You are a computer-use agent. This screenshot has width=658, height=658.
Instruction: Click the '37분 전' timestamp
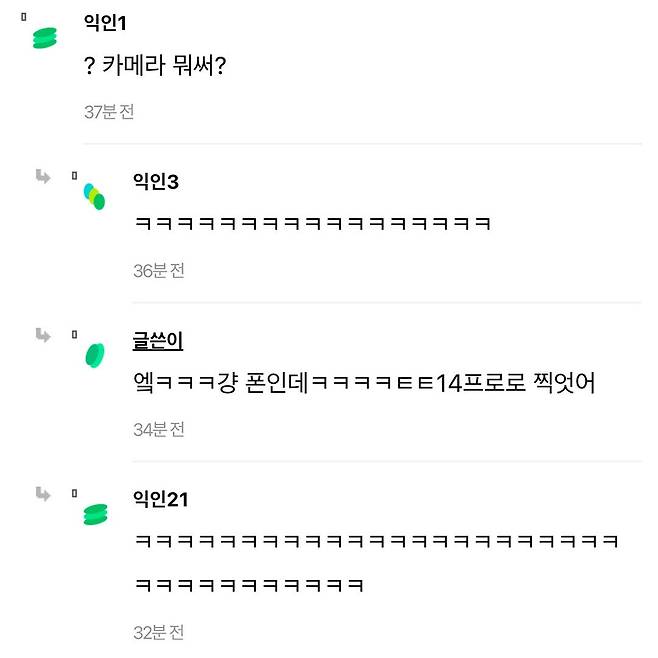109,112
